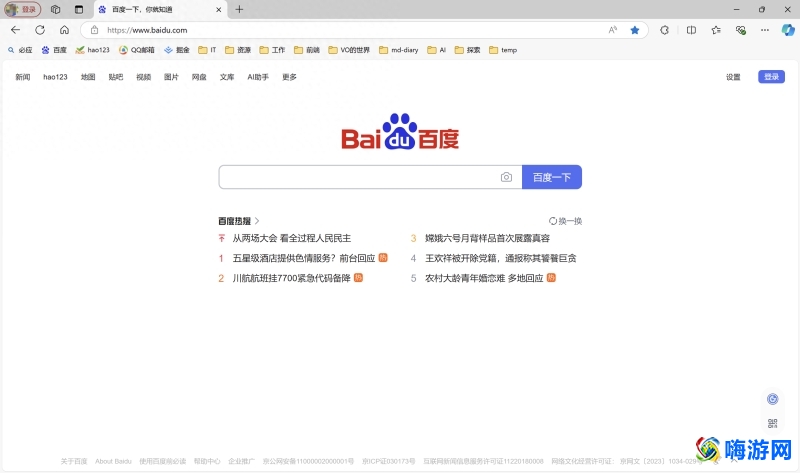
Task: Expand the temp bookmark folder
Action: [x=504, y=50]
